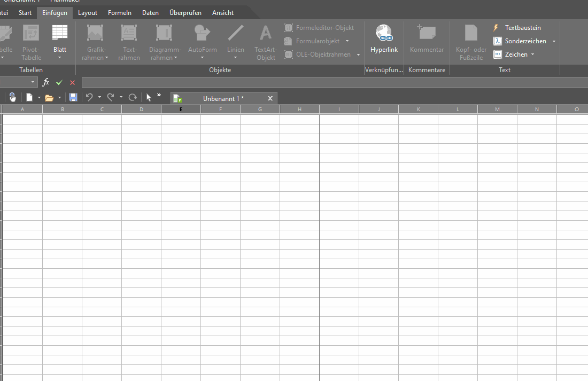Select column H header
588x381 pixels.
coord(300,109)
